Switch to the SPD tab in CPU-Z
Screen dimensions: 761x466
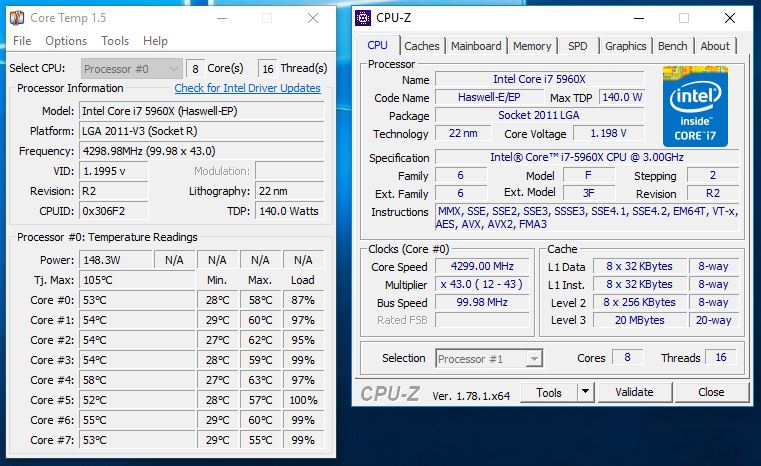578,46
